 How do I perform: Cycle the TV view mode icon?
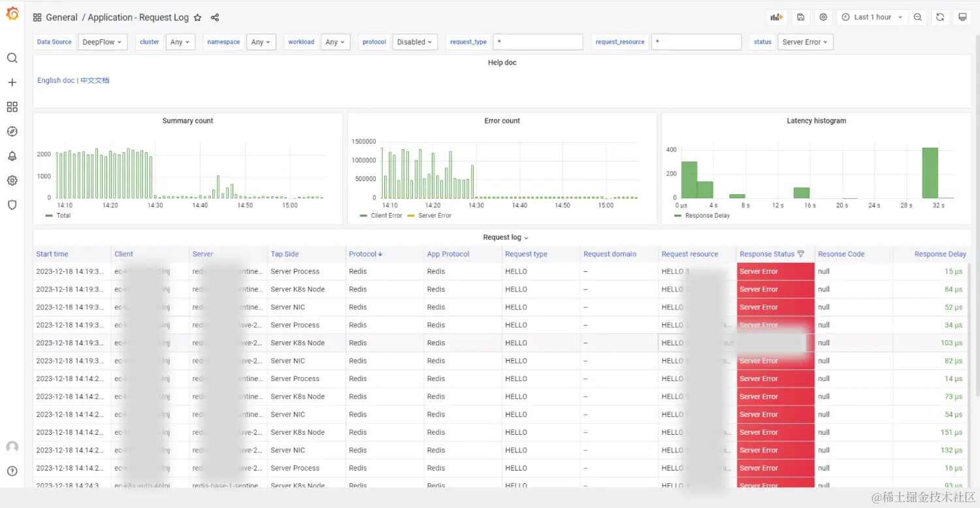click(x=962, y=17)
